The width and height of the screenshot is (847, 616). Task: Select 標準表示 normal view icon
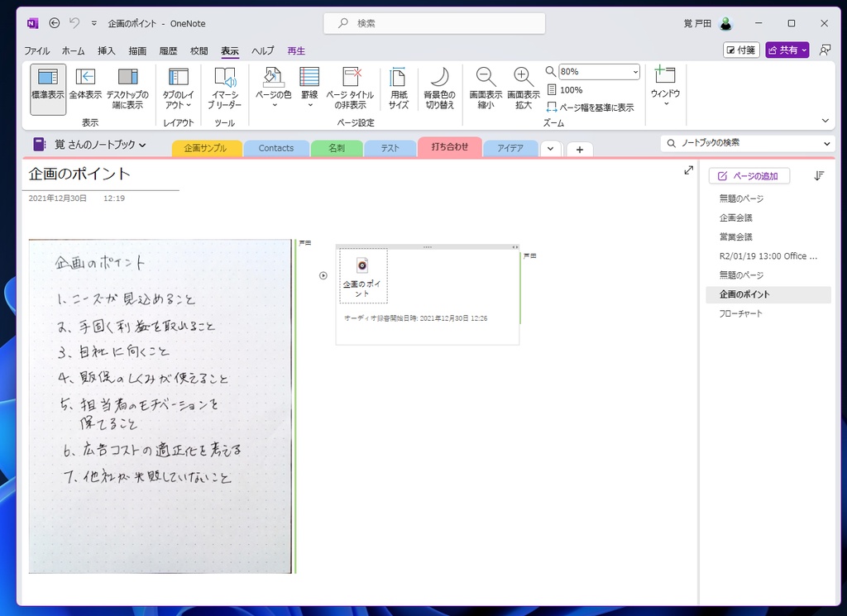47,89
